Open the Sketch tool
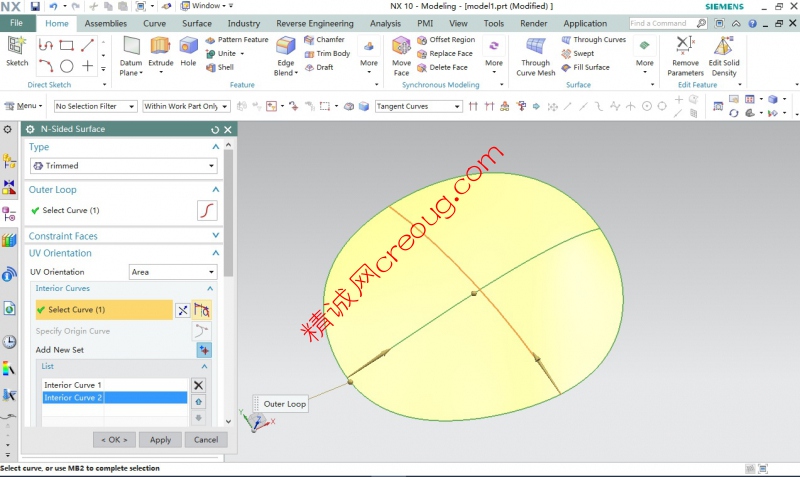Image resolution: width=800 pixels, height=477 pixels. click(17, 50)
